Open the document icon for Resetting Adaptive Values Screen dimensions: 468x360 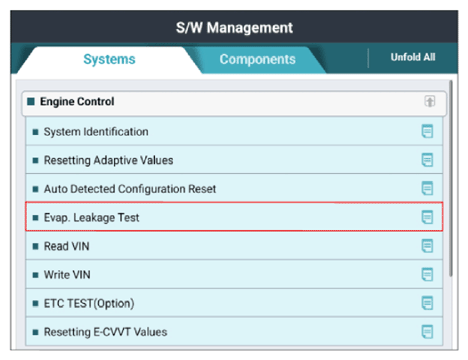pos(427,160)
